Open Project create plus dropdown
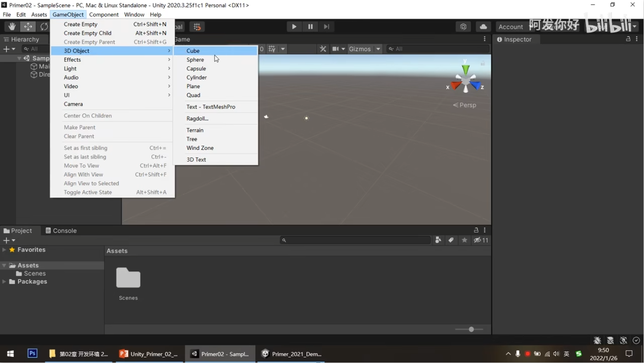 [9, 240]
